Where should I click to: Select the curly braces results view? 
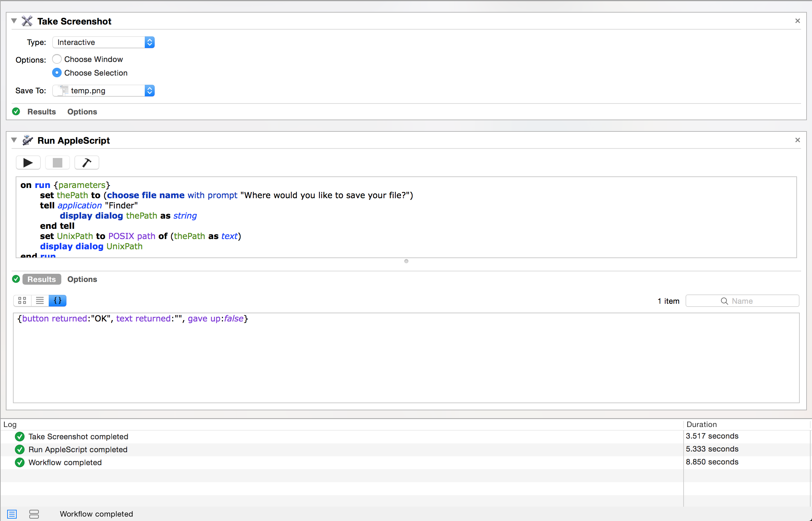pyautogui.click(x=58, y=300)
